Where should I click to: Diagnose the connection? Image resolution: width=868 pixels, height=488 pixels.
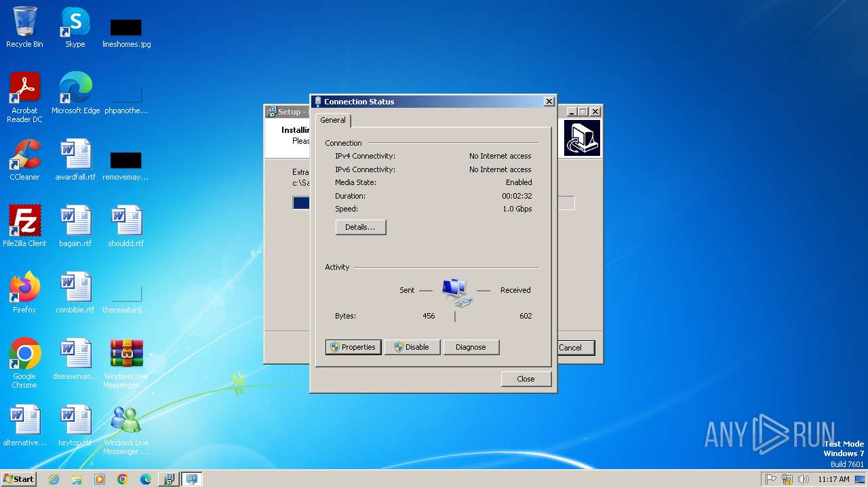471,347
